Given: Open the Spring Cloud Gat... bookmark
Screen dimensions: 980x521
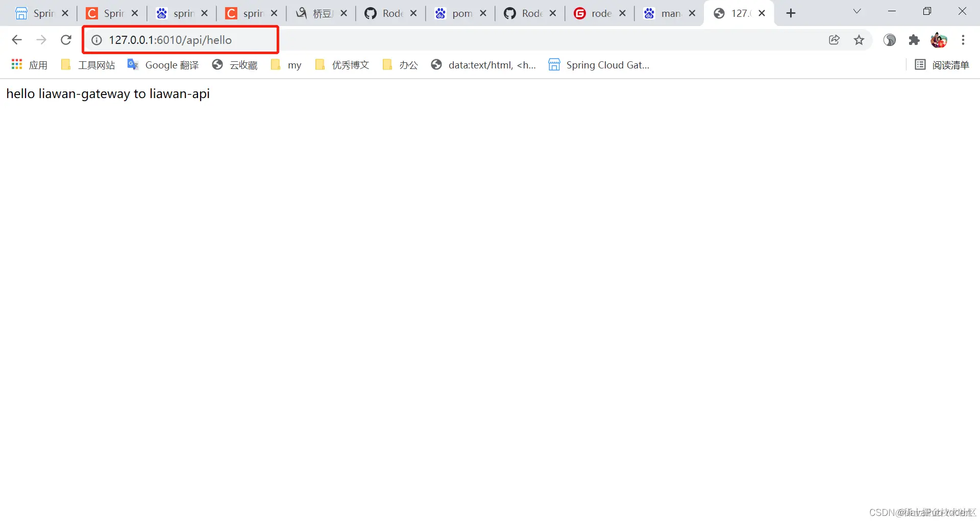Looking at the screenshot, I should click(x=599, y=65).
